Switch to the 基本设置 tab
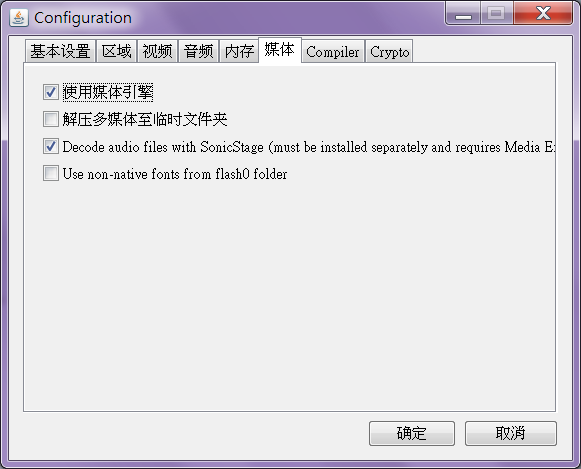The height and width of the screenshot is (469, 581). click(x=61, y=51)
